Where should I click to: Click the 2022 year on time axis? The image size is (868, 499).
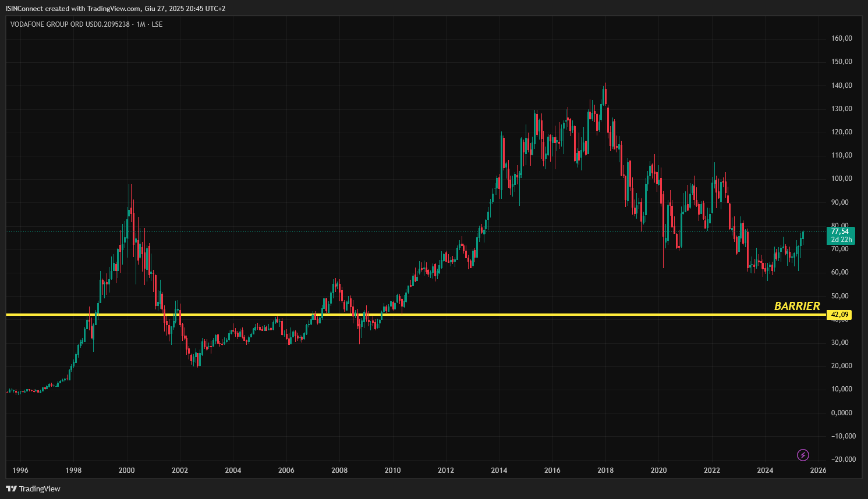click(x=712, y=471)
